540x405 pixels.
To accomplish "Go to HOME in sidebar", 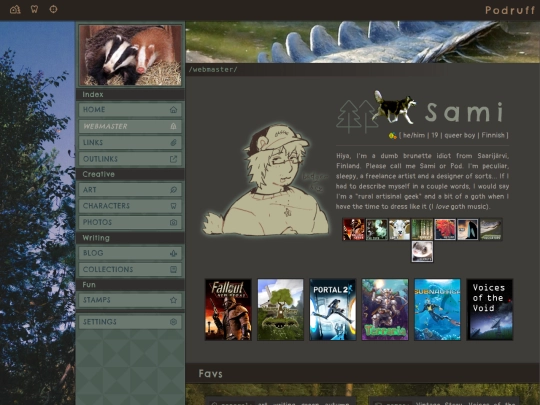I will tap(130, 110).
